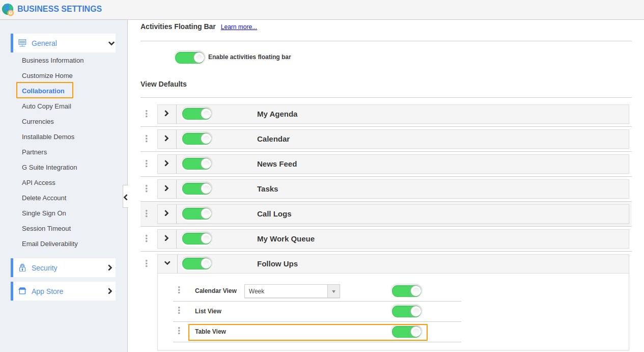Screen dimensions: 644x352
Task: Click the General monitor icon in sidebar
Action: 22,43
